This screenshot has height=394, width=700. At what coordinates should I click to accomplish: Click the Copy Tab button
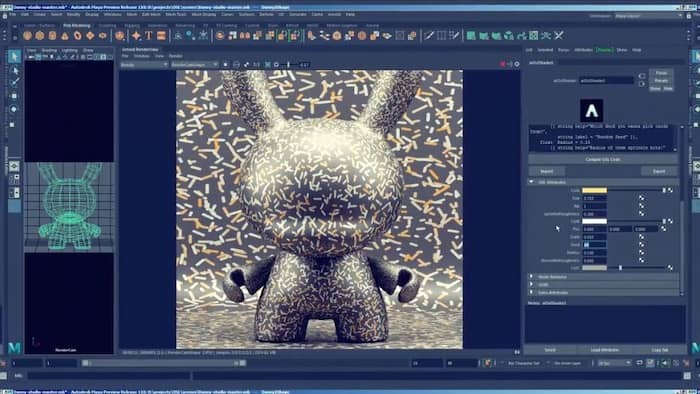coord(660,350)
